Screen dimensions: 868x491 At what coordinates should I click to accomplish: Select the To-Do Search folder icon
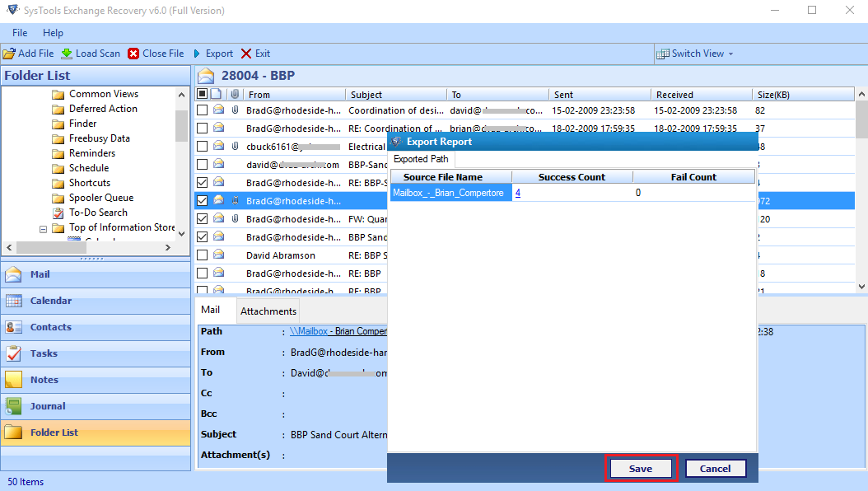point(58,213)
